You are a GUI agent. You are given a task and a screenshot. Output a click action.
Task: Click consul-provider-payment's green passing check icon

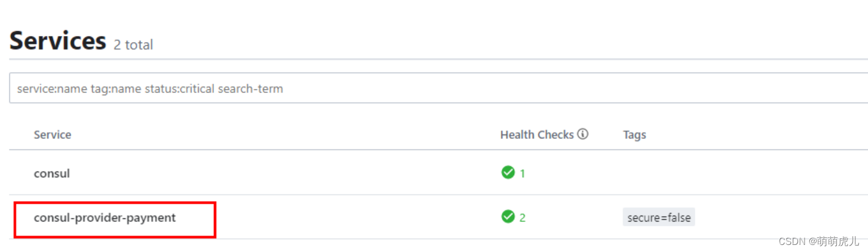[508, 217]
